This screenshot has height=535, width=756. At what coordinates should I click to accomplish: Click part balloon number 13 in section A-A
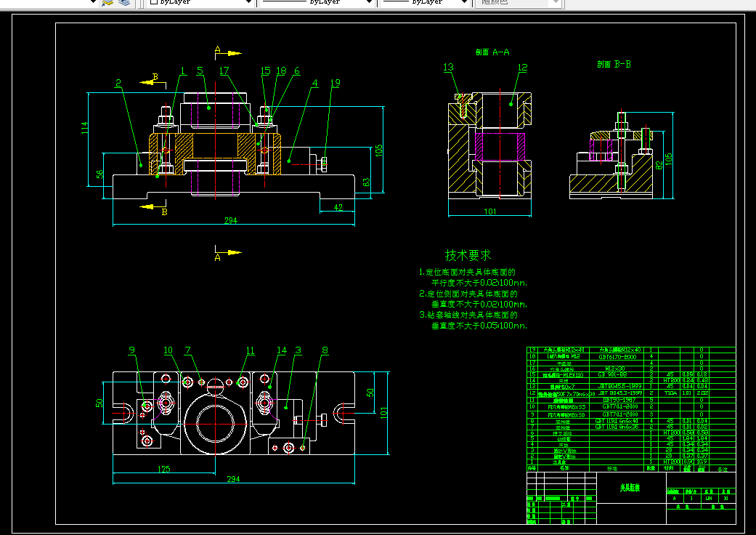(448, 68)
